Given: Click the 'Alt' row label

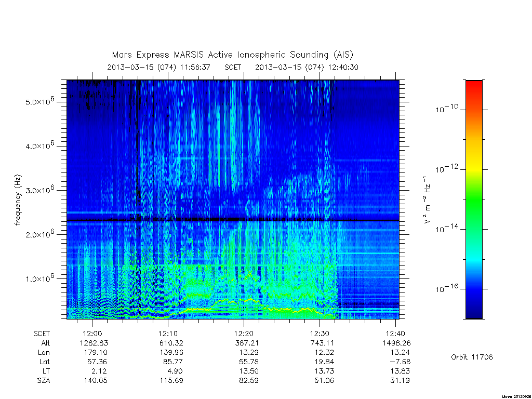Looking at the screenshot, I should click(x=46, y=343).
